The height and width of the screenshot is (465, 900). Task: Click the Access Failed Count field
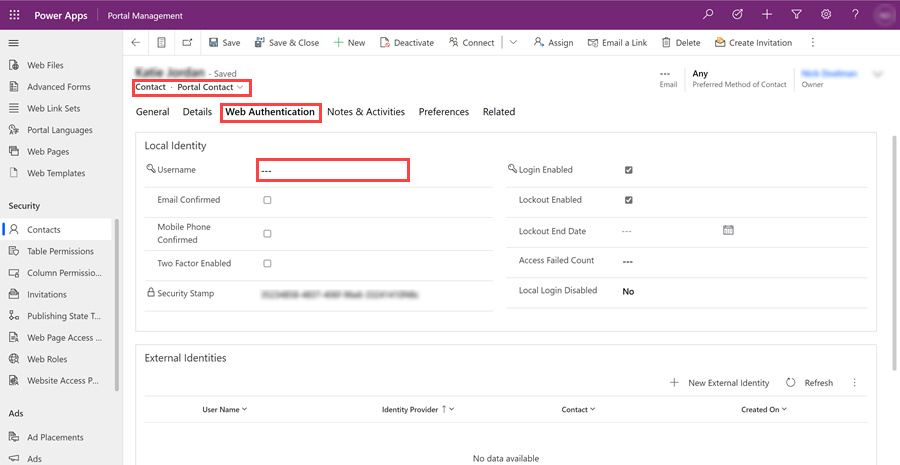click(743, 261)
